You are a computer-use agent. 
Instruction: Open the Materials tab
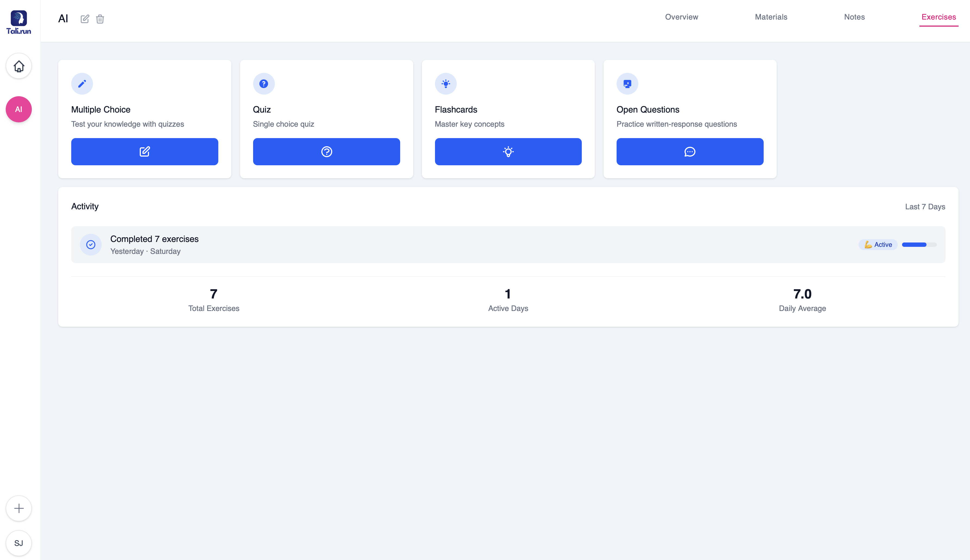coord(771,17)
